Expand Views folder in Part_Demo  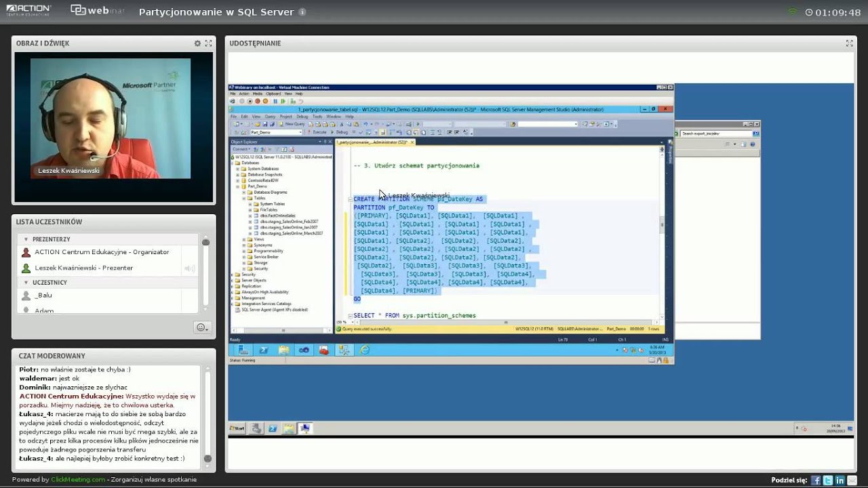(244, 239)
